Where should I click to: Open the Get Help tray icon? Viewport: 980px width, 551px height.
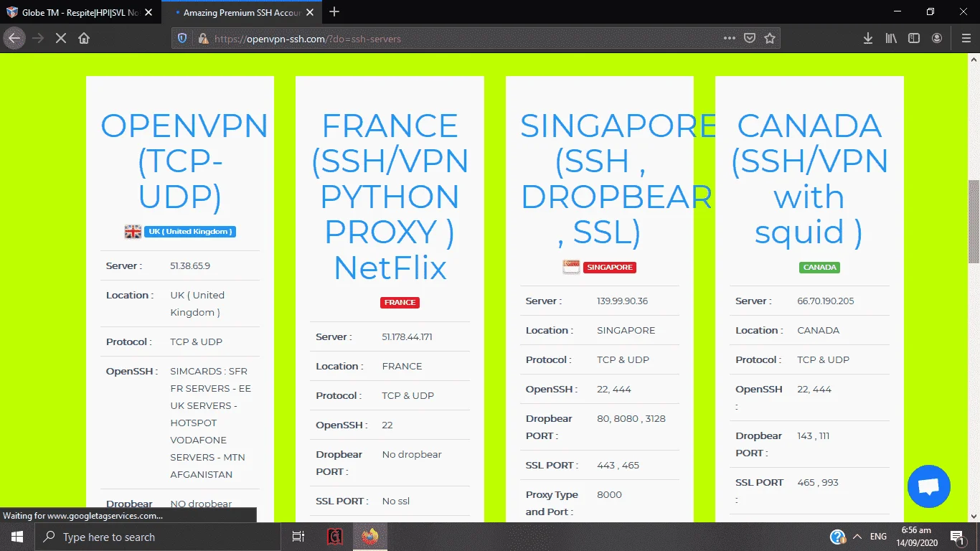[837, 537]
